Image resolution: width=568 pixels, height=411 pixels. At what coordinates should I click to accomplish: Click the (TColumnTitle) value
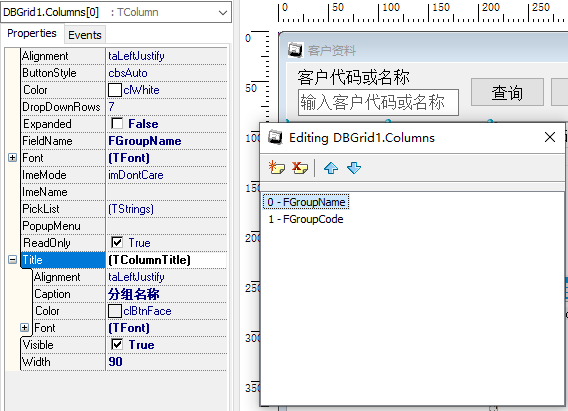[x=149, y=260]
